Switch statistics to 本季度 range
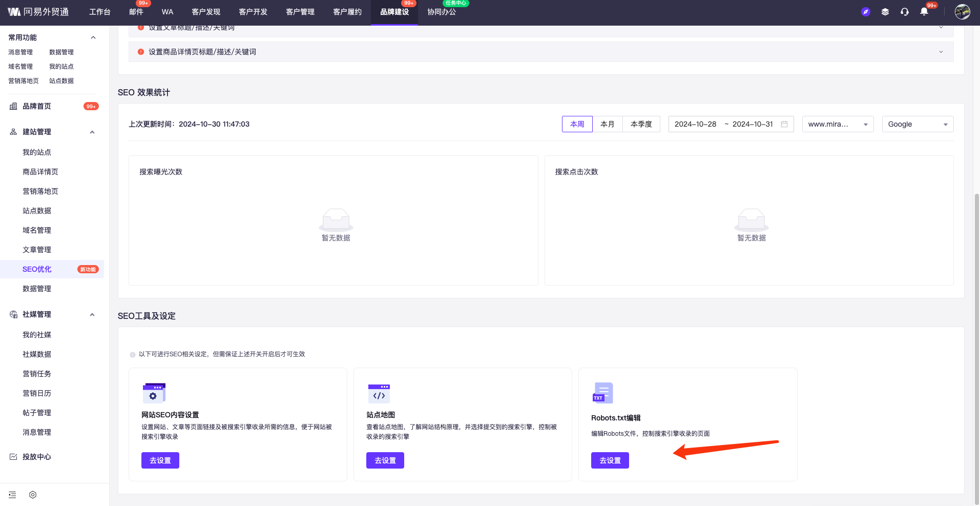This screenshot has height=506, width=980. (x=641, y=124)
